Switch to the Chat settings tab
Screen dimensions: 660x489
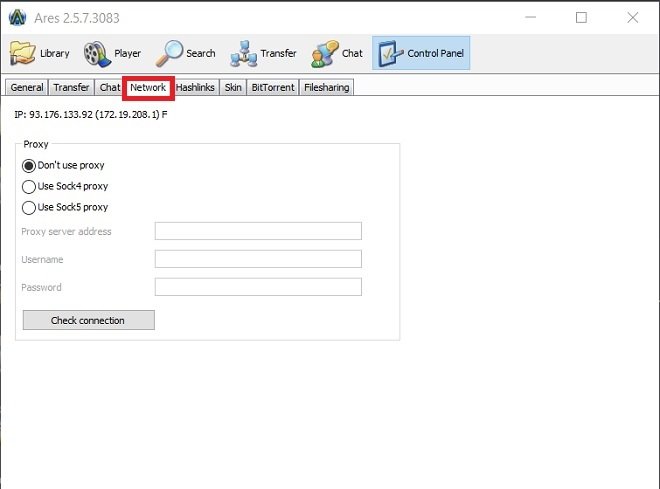[x=109, y=88]
